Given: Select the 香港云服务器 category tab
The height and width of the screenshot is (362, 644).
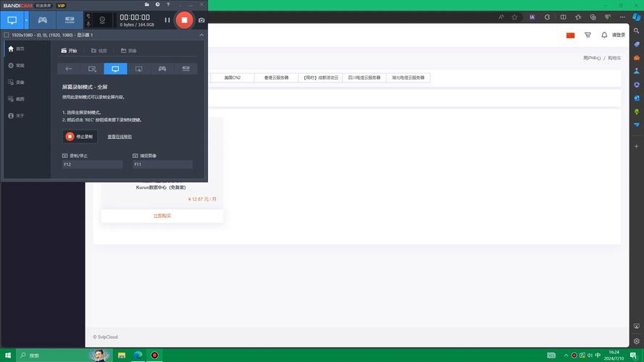Looking at the screenshot, I should [276, 77].
